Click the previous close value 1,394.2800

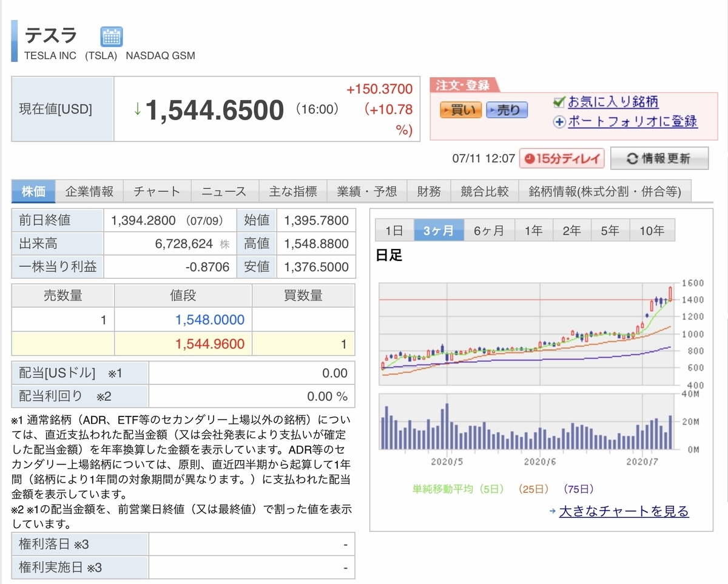click(143, 220)
